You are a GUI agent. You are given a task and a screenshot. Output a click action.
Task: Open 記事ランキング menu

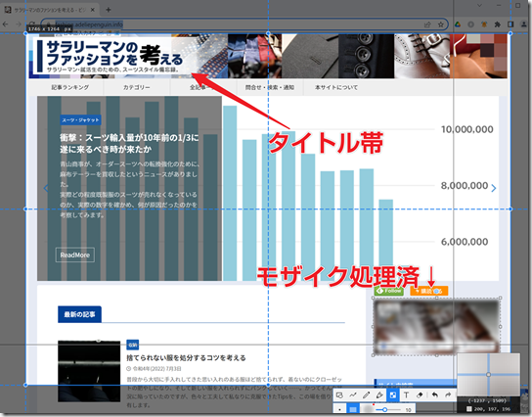[70, 87]
